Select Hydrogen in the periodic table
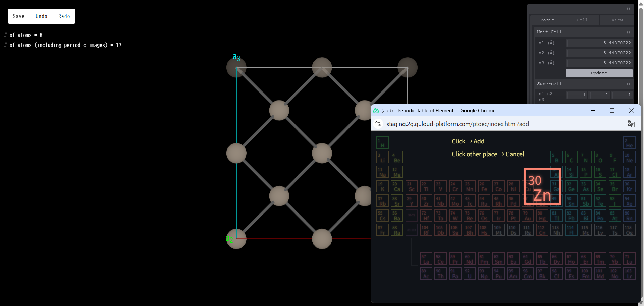Image resolution: width=644 pixels, height=306 pixels. [382, 143]
